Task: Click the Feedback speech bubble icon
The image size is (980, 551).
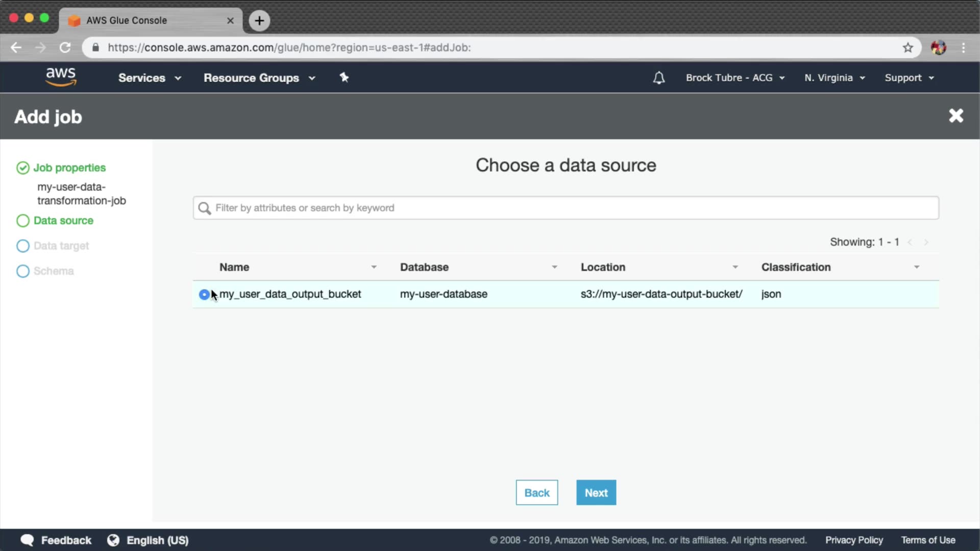Action: coord(27,540)
